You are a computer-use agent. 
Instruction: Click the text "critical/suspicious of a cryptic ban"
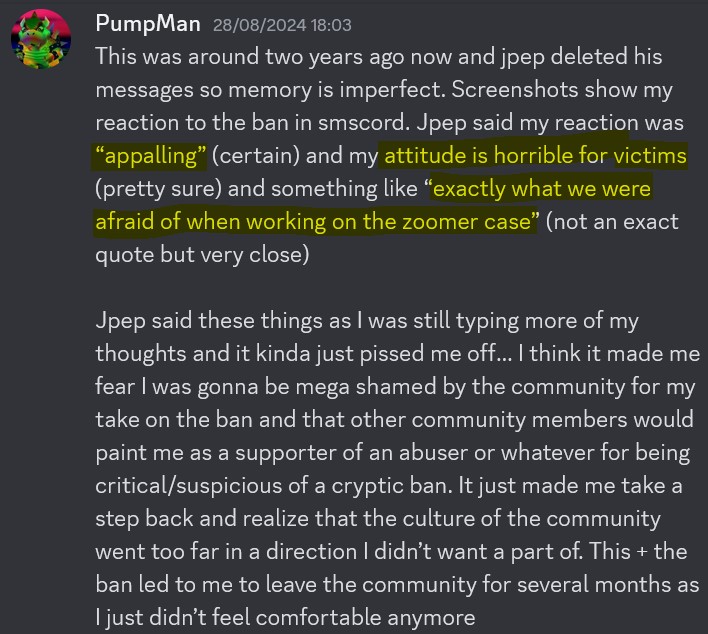278,486
